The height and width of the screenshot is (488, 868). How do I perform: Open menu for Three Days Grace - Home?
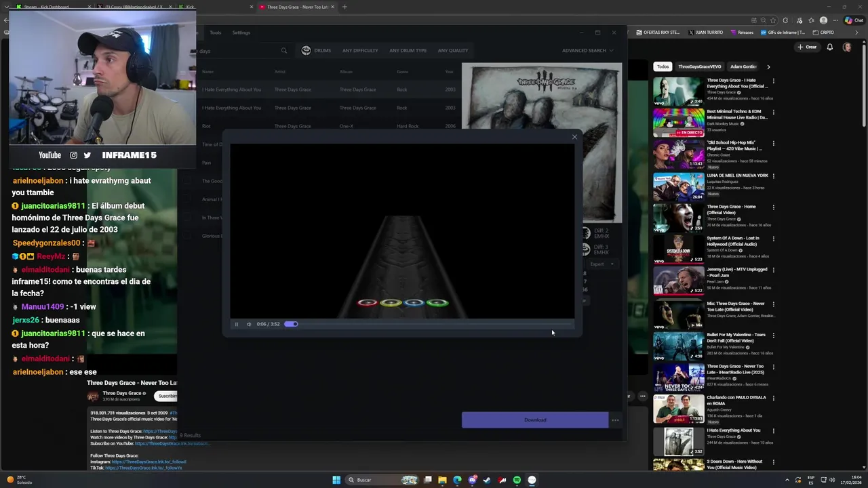coord(774,207)
